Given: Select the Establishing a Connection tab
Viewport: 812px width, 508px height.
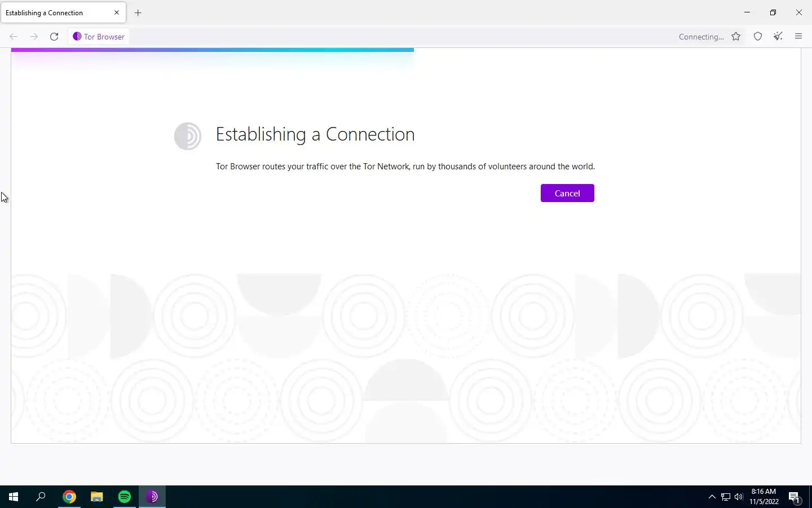Looking at the screenshot, I should 63,12.
